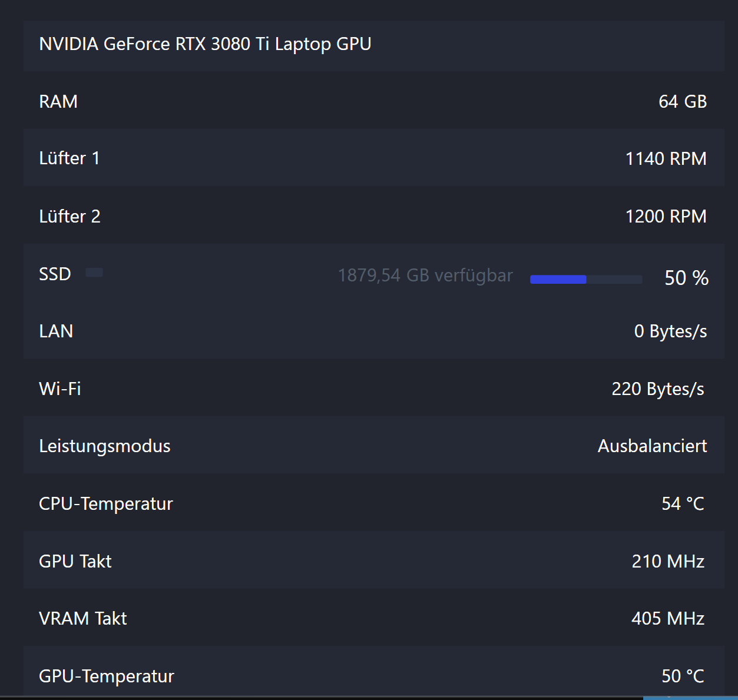
Task: Click the 54 °C CPU temperature reading
Action: 683,503
